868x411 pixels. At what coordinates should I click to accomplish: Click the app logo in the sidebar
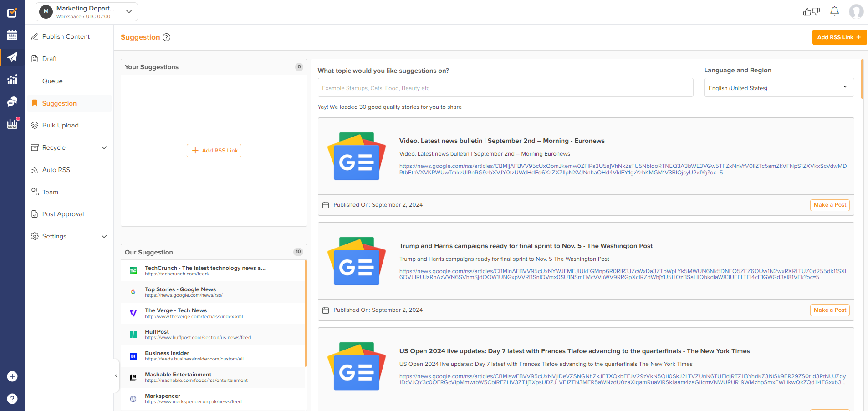pyautogui.click(x=12, y=12)
